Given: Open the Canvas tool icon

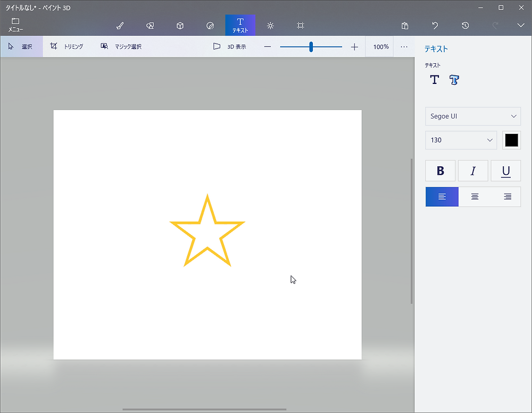Looking at the screenshot, I should [x=300, y=26].
